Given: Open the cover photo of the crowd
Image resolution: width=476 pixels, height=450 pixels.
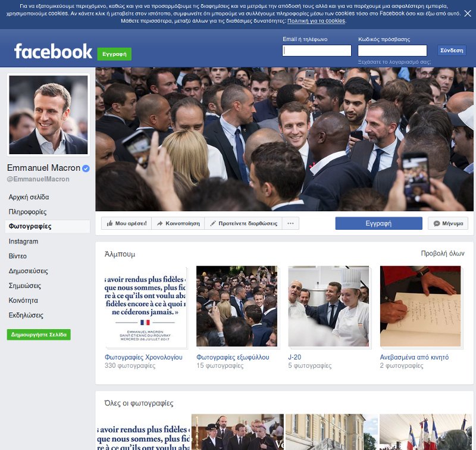Looking at the screenshot, I should point(284,139).
